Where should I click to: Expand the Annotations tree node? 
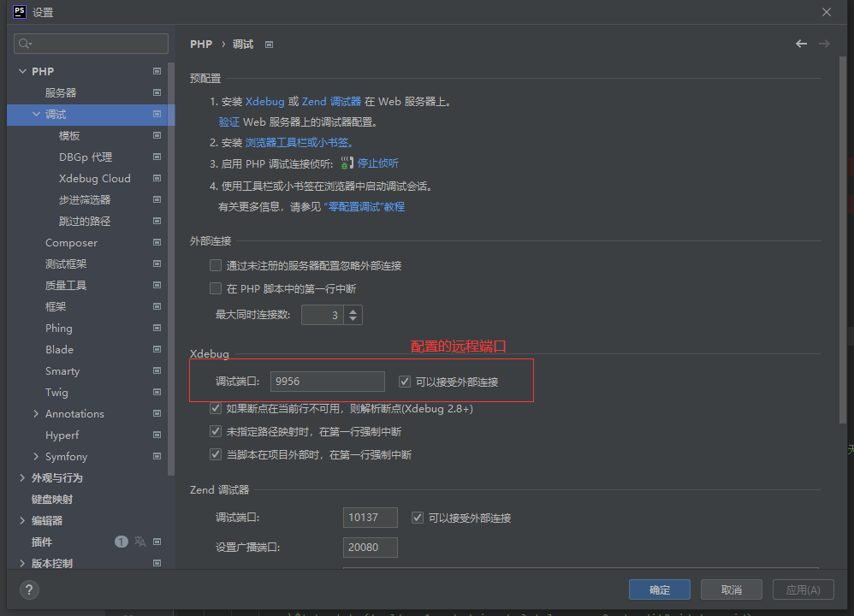click(x=36, y=414)
